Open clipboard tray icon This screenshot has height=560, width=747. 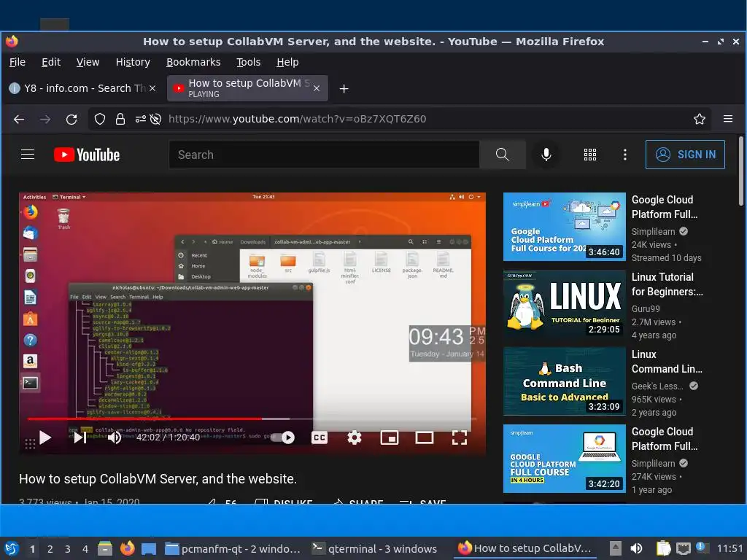click(x=663, y=548)
